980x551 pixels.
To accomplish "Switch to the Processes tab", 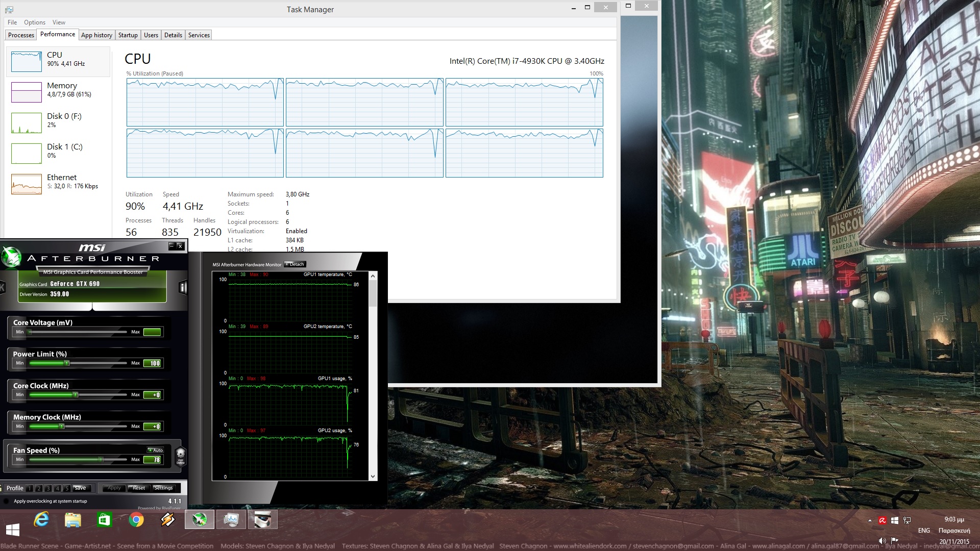I will point(21,35).
